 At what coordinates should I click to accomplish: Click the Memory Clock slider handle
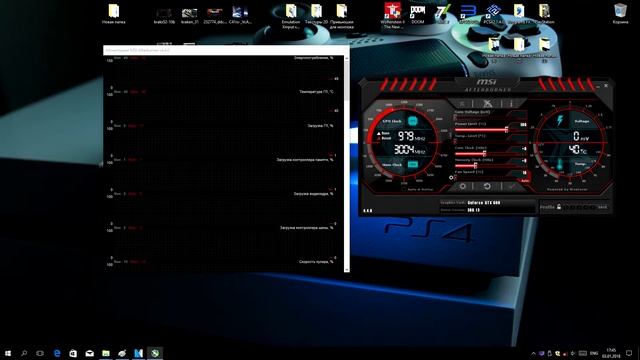click(x=476, y=165)
